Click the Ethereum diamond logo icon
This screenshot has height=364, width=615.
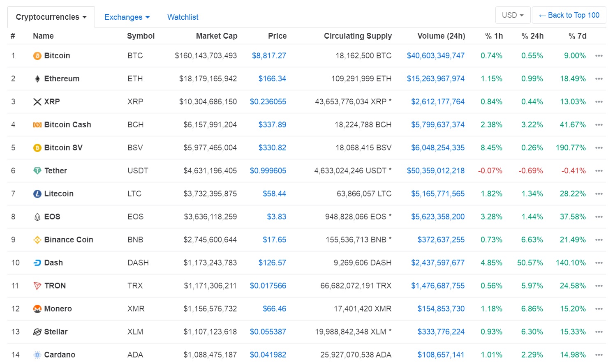click(37, 79)
